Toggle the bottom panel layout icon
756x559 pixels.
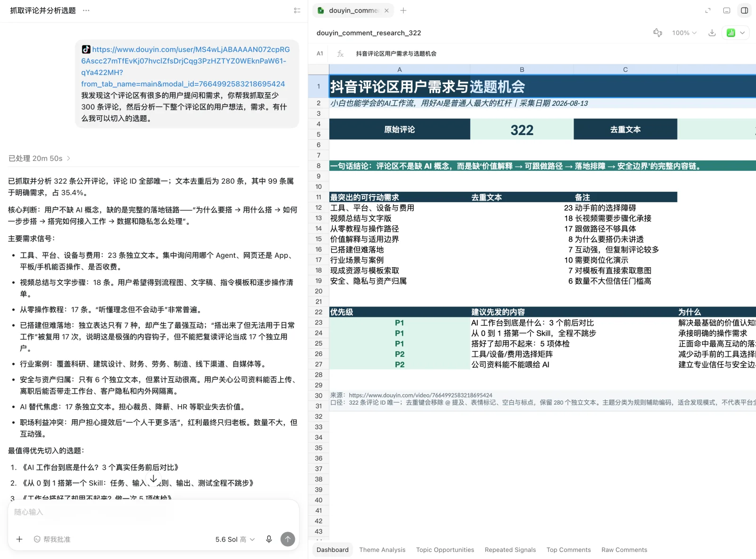pos(727,10)
